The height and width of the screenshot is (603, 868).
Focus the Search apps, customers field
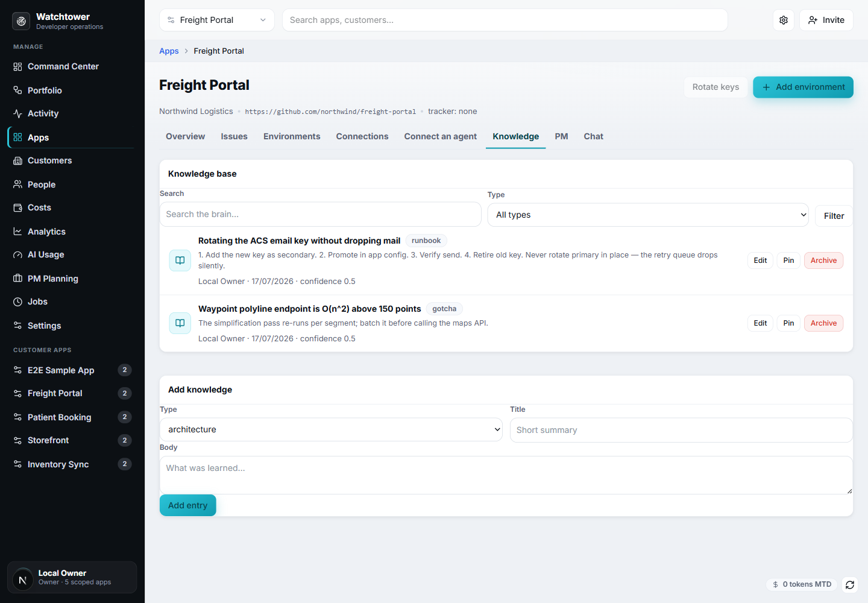(x=505, y=20)
